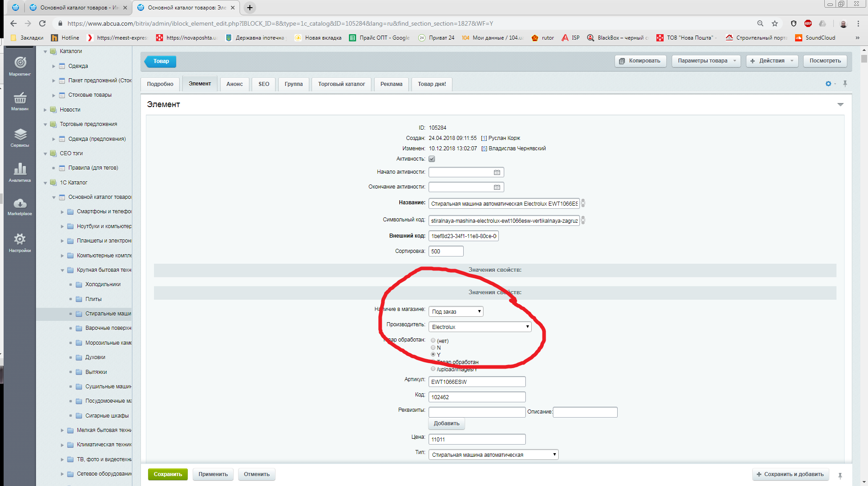This screenshot has width=868, height=486.
Task: Switch to the Анонс tab
Action: [x=234, y=84]
